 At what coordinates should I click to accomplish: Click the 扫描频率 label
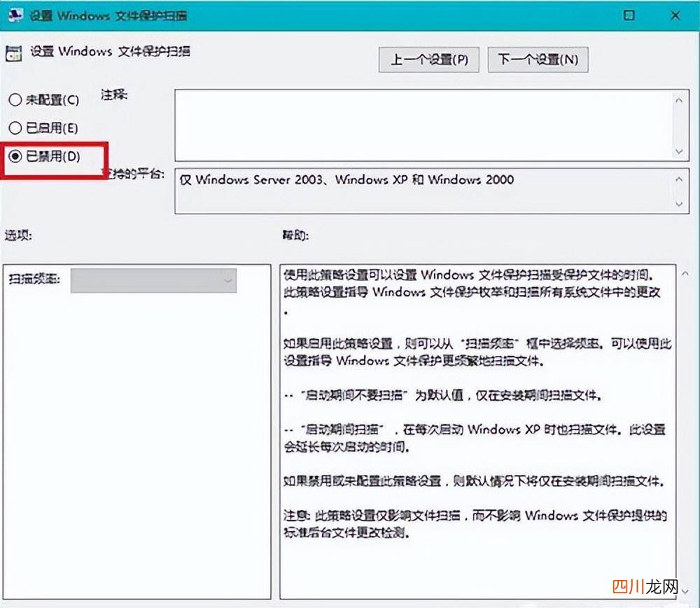pyautogui.click(x=34, y=279)
